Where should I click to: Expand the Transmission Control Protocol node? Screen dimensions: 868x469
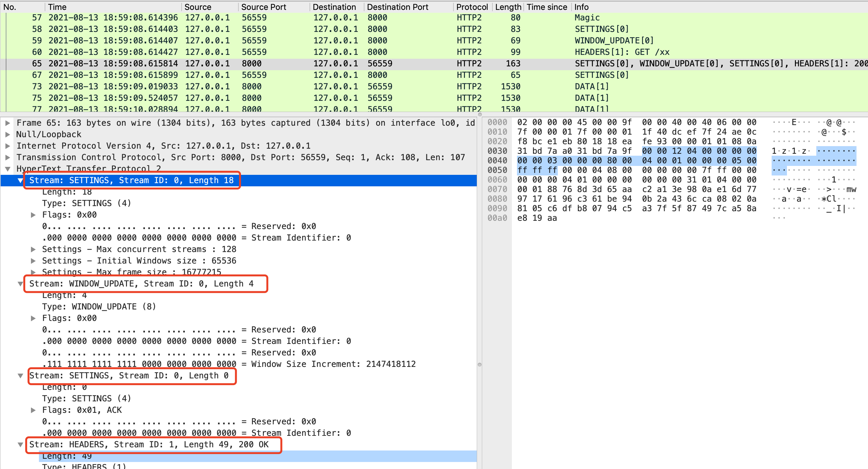7,157
